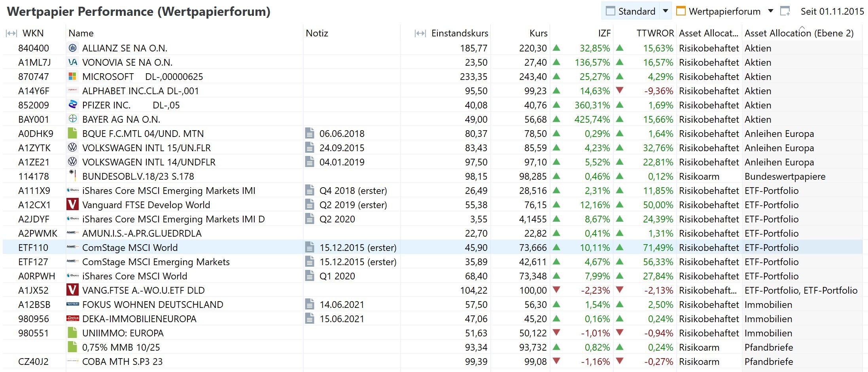Click column width icon beside Einstandskurs header

point(420,33)
